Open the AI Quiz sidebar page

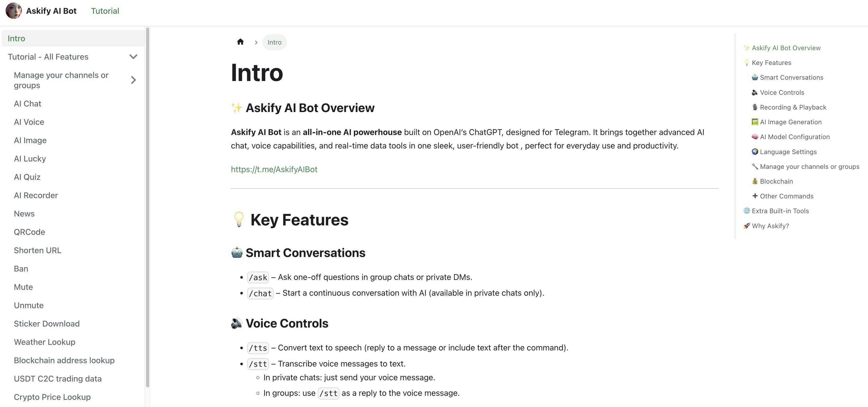(27, 177)
